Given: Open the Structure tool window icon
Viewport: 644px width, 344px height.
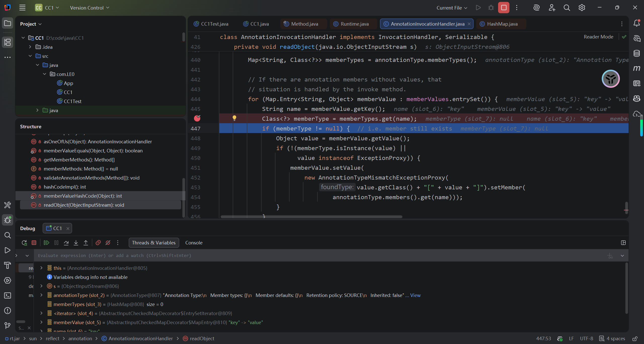Looking at the screenshot, I should pos(8,42).
